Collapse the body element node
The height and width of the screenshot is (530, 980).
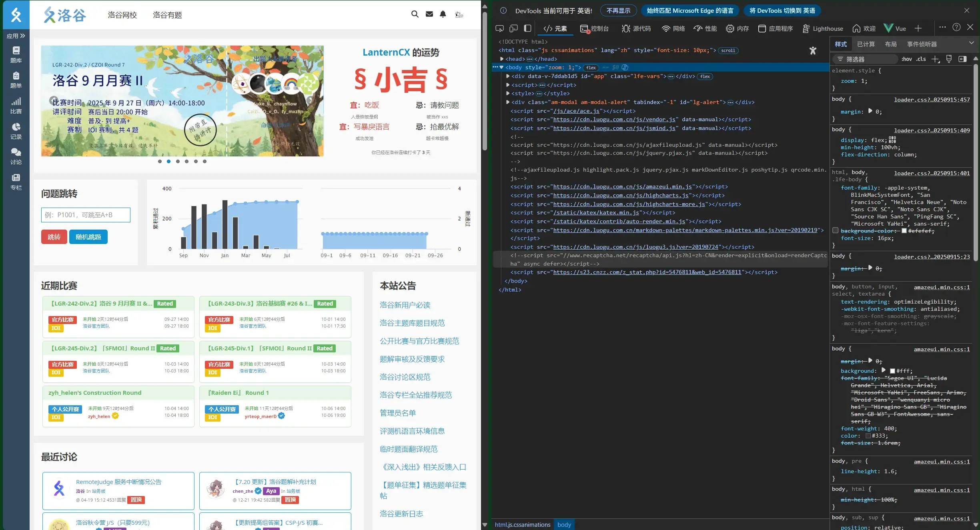(x=502, y=68)
